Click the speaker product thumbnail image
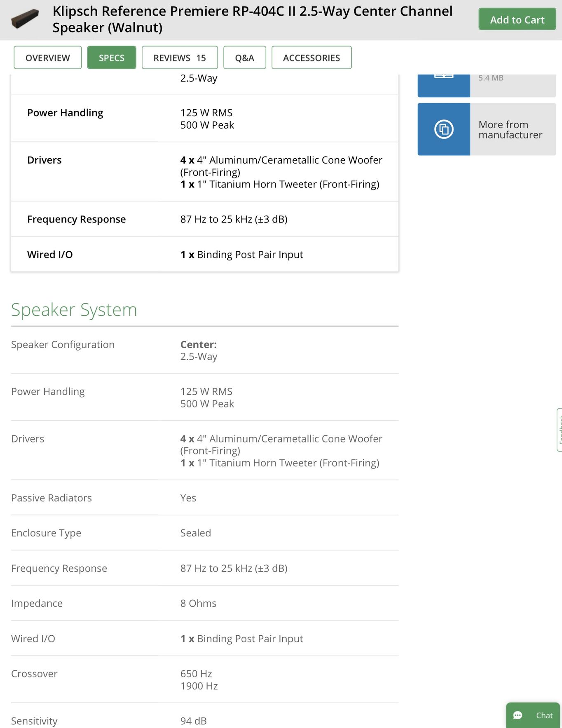562x728 pixels. pos(25,19)
